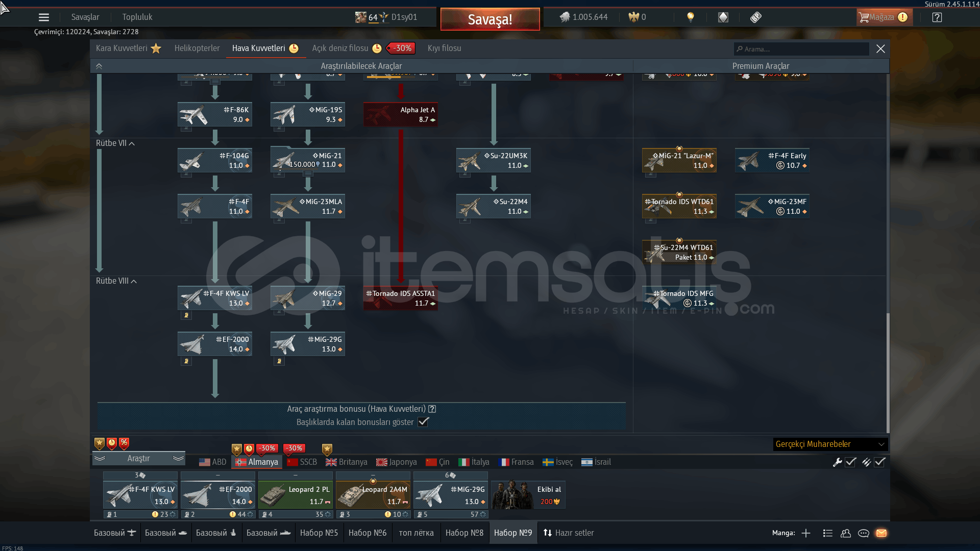The width and height of the screenshot is (980, 551).
Task: Click the Arama search field
Action: (x=801, y=49)
